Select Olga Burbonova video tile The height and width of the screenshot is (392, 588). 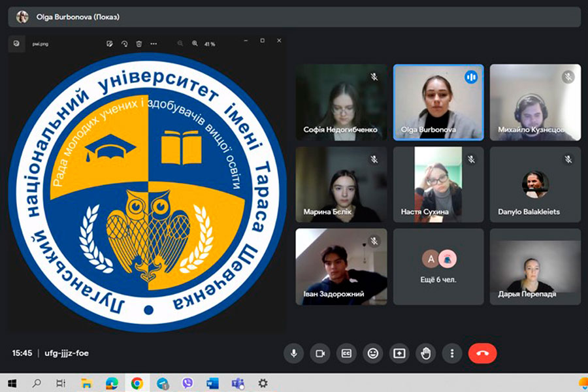[438, 102]
